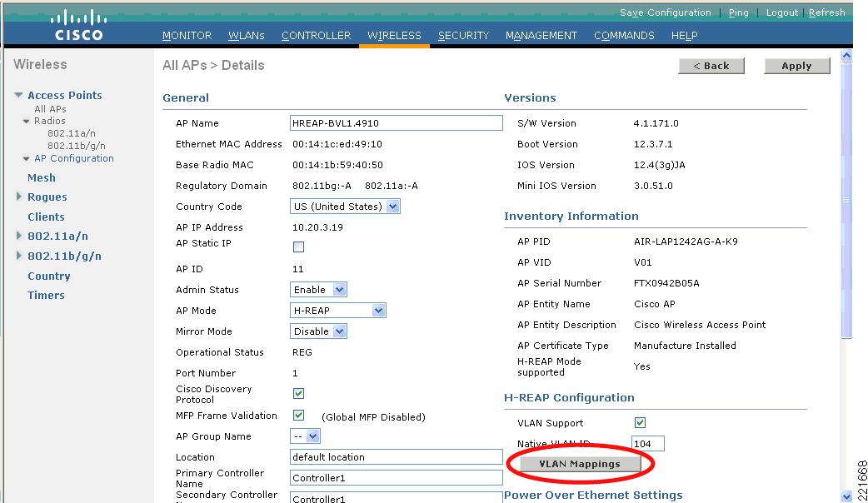Click Secondary Controller Name field

(396, 498)
